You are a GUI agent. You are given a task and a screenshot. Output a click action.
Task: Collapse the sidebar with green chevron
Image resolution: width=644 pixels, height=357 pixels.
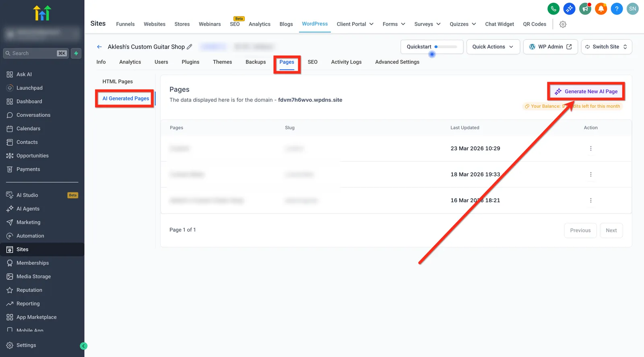click(84, 346)
